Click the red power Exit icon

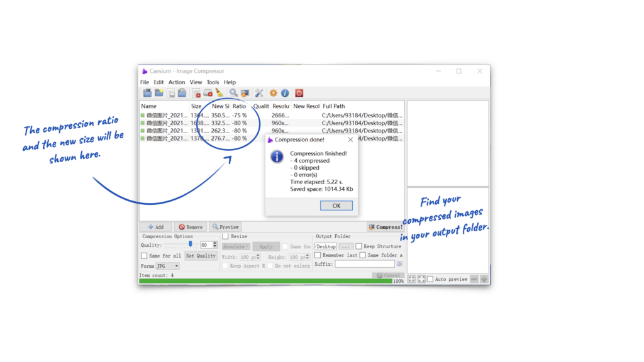point(299,93)
